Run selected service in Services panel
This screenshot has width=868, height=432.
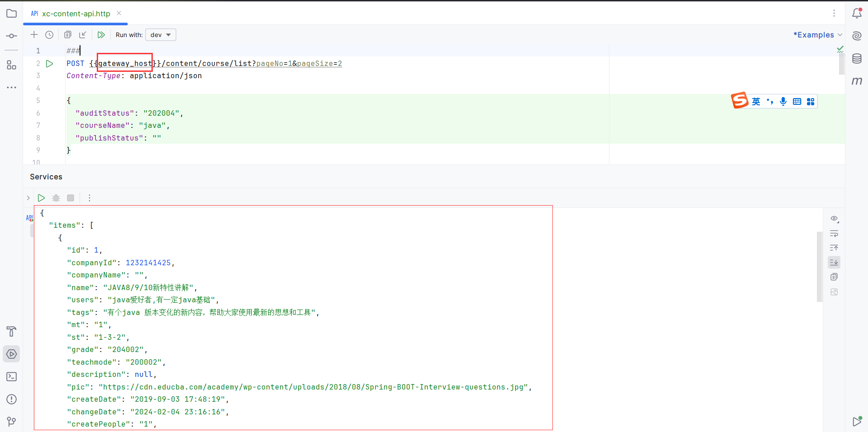coord(41,198)
